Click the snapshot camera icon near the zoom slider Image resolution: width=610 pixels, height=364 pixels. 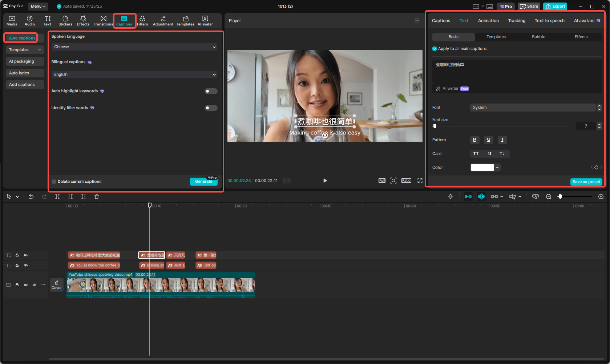[536, 197]
